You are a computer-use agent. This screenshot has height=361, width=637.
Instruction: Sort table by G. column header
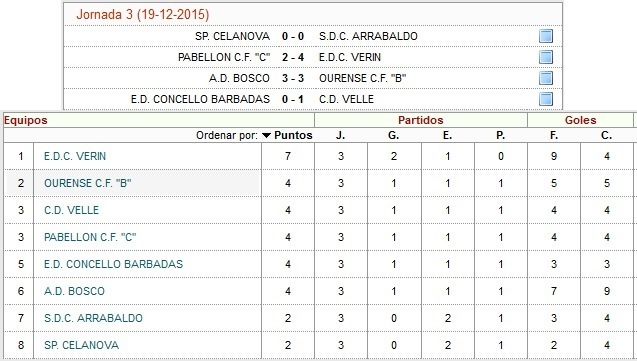click(x=393, y=135)
